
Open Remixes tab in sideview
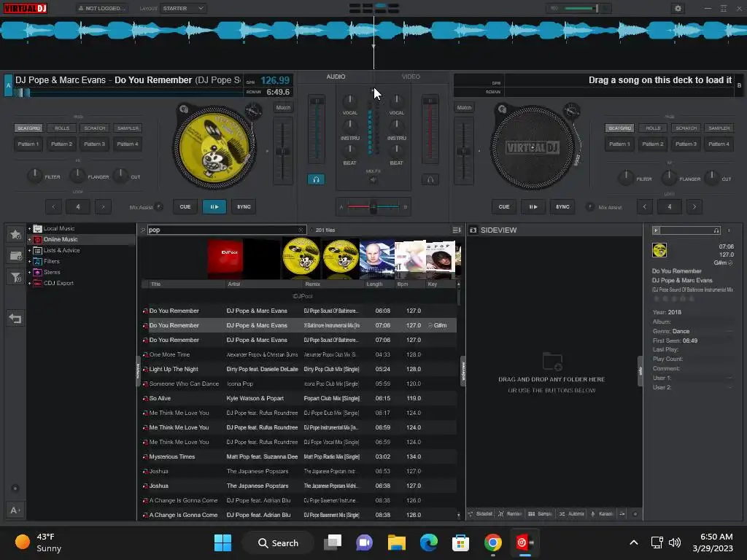(510, 514)
